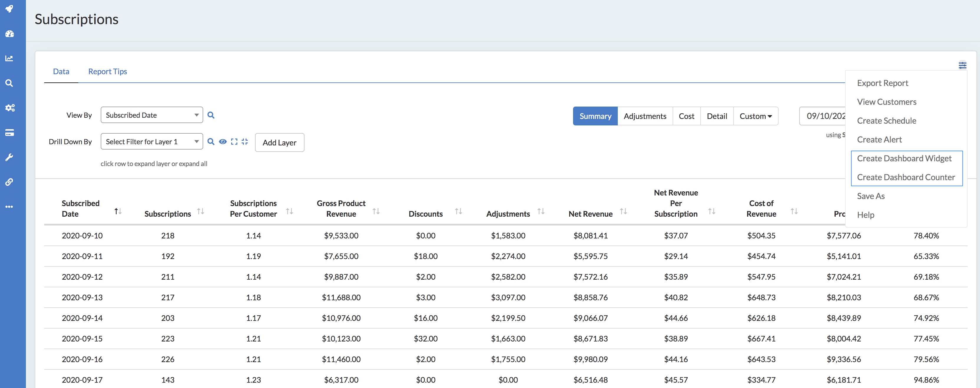Viewport: 980px width, 388px height.
Task: Click the expand all layers icon
Action: (234, 142)
